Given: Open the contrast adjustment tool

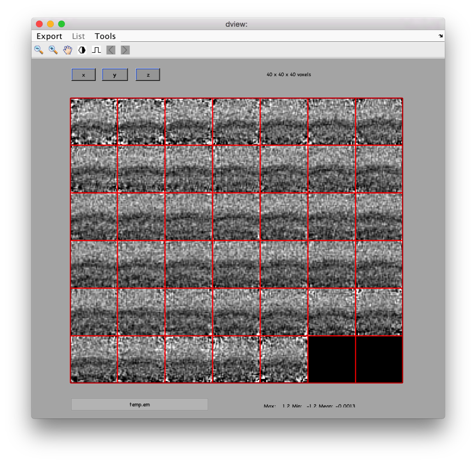Looking at the screenshot, I should [82, 50].
